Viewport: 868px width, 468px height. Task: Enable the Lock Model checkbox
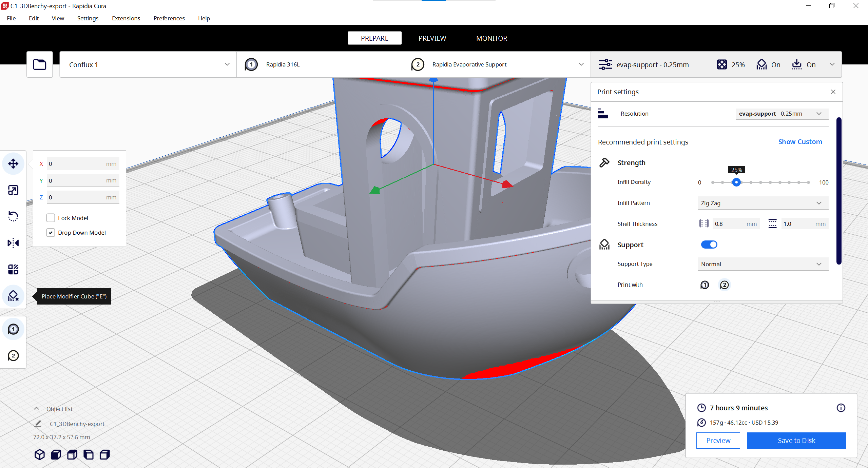(x=51, y=218)
